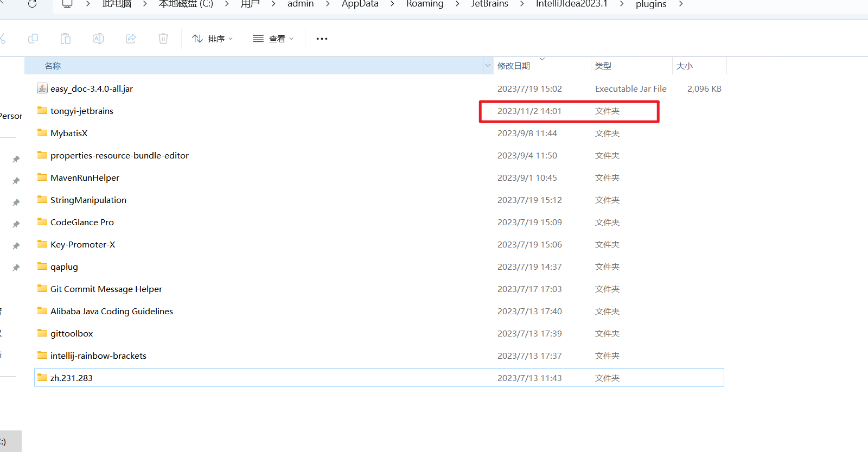The height and width of the screenshot is (476, 868).
Task: Click the qaplug folder name
Action: pos(64,266)
